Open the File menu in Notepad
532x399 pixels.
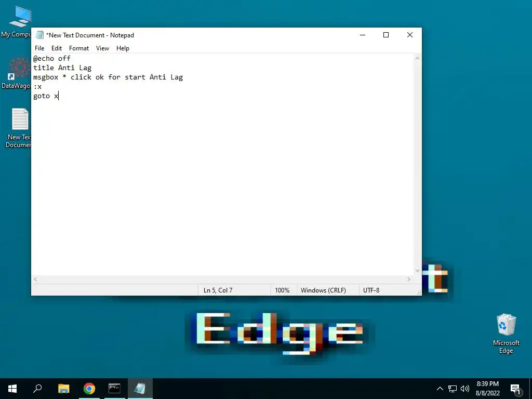(39, 48)
